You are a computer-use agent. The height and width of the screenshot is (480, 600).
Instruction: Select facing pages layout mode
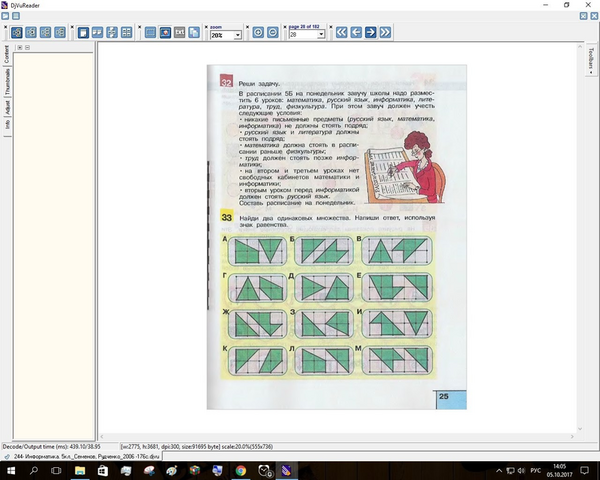(98, 33)
